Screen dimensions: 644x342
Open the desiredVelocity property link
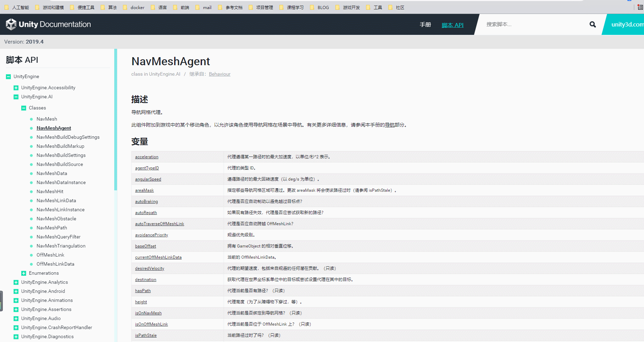pyautogui.click(x=149, y=268)
